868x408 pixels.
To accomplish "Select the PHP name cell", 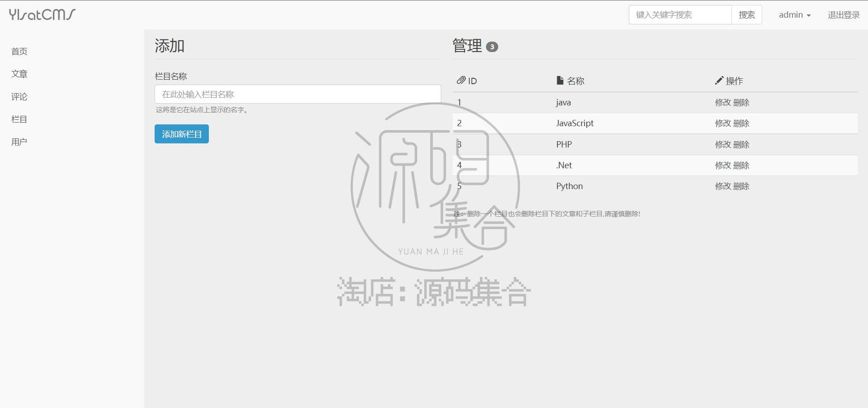I will click(564, 145).
